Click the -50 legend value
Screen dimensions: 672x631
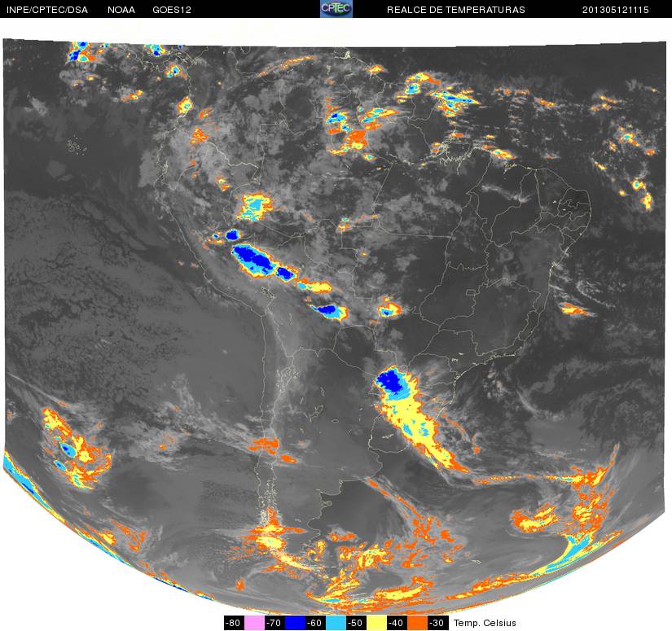click(x=356, y=623)
